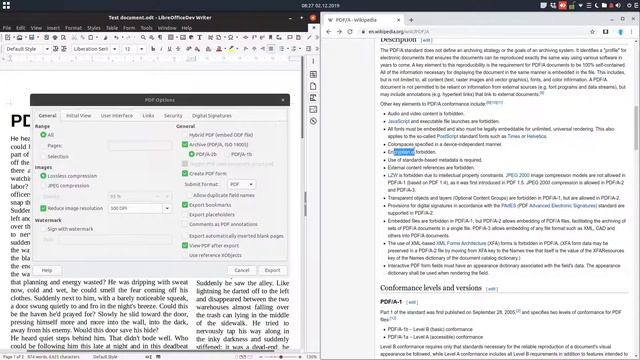The width and height of the screenshot is (640, 360).
Task: Open the Submit format PDF dropdown
Action: [x=241, y=184]
